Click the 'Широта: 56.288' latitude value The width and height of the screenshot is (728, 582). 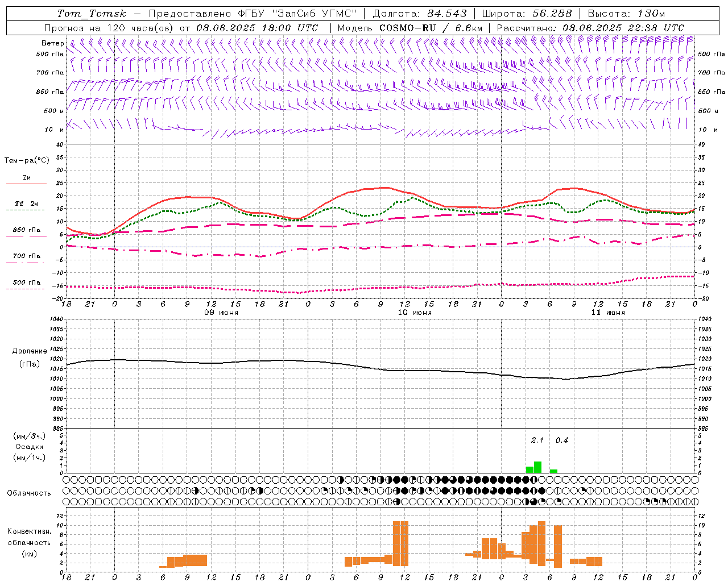click(x=527, y=14)
